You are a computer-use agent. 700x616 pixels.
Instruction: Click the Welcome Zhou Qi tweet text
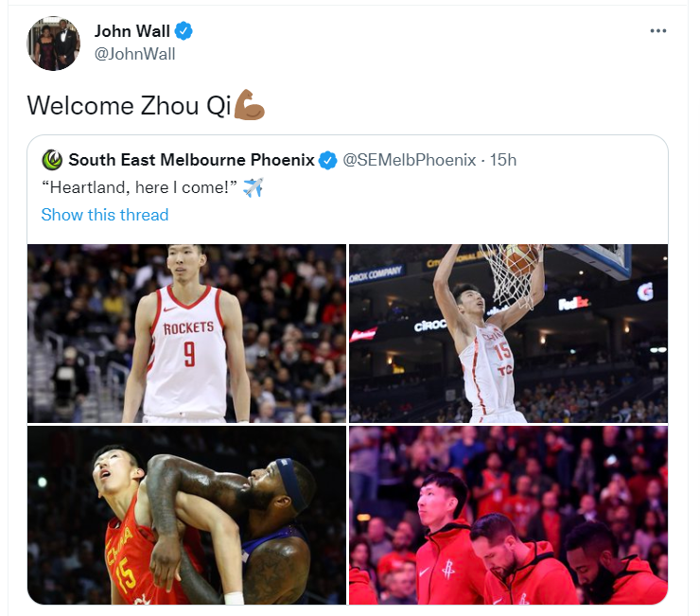[x=129, y=106]
